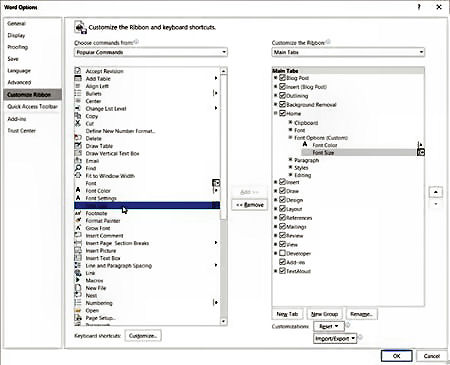Open the Reset customizations dropdown

(329, 326)
